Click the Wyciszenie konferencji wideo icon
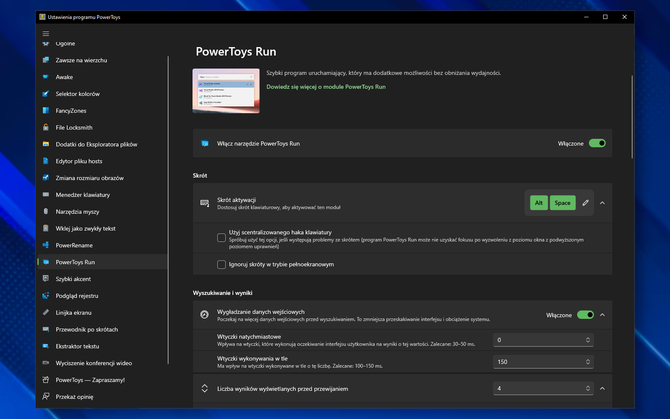The width and height of the screenshot is (670, 419). [x=46, y=363]
